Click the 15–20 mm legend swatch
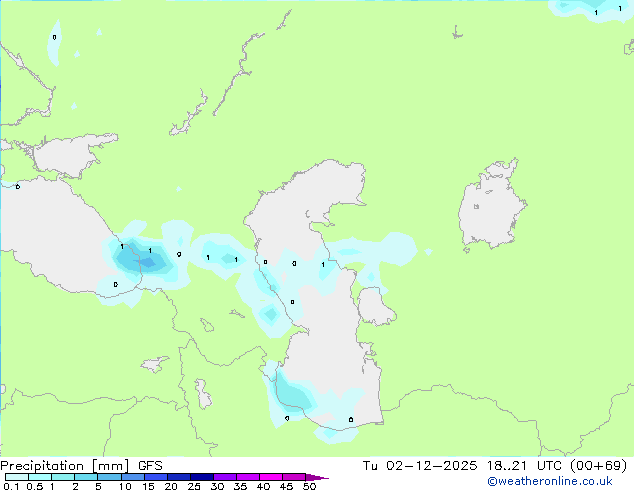Viewport: 634px width, 490px height. [156, 477]
